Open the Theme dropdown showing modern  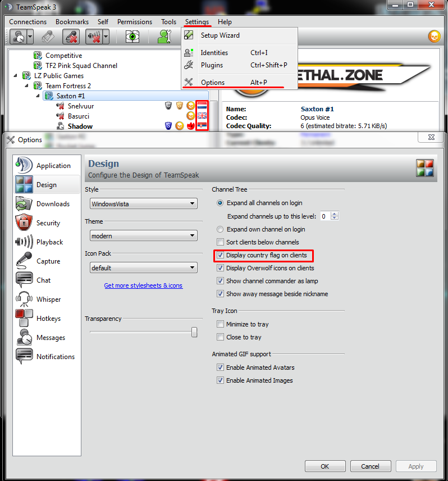pos(143,235)
